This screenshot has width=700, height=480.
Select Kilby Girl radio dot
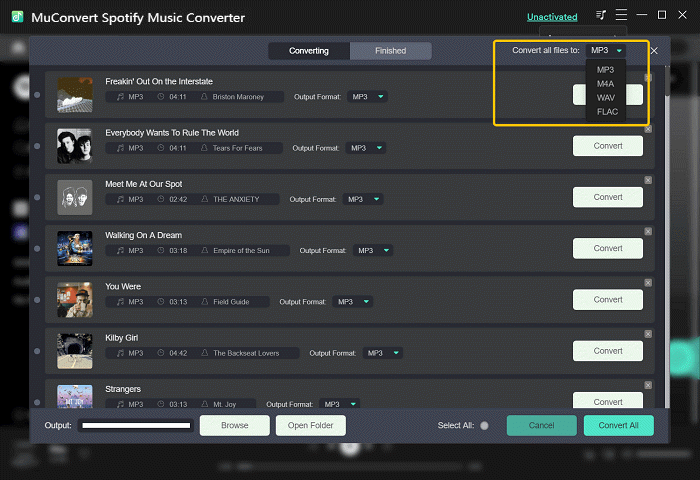37,351
